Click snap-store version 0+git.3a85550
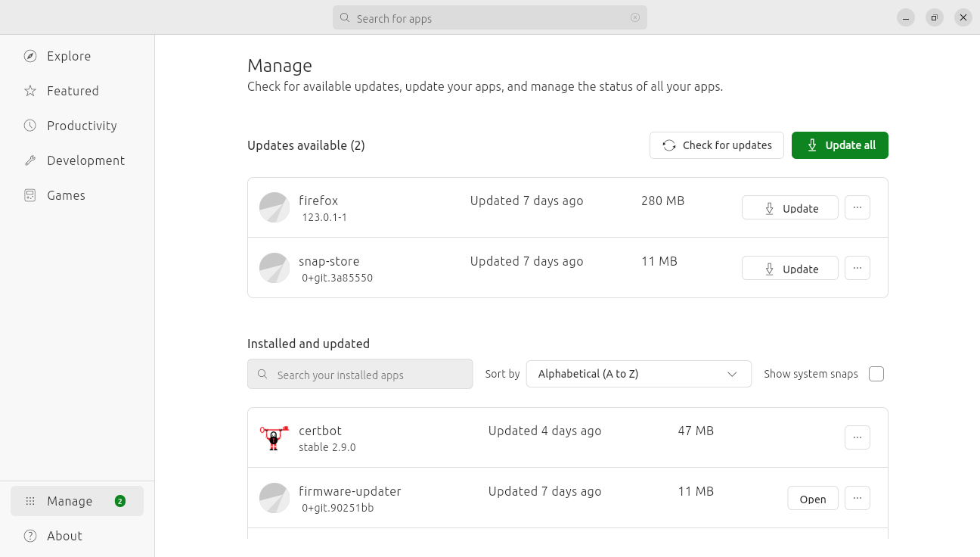This screenshot has height=557, width=980. click(337, 278)
